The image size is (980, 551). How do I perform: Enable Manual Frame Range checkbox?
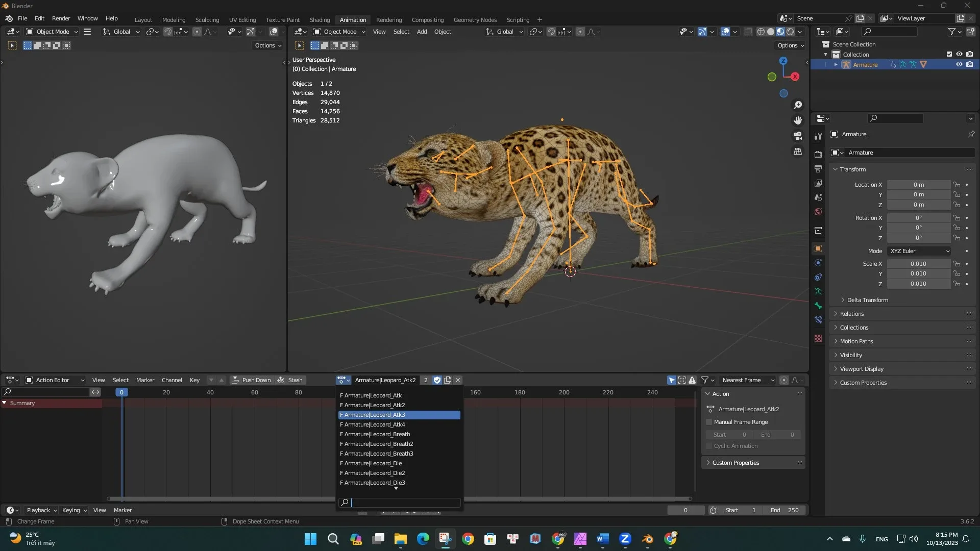tap(709, 422)
